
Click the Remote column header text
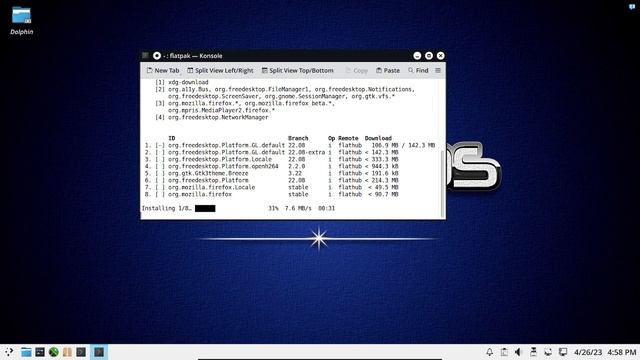(348, 138)
